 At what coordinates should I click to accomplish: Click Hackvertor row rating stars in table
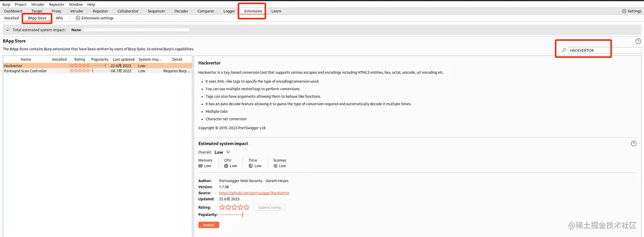pos(80,66)
